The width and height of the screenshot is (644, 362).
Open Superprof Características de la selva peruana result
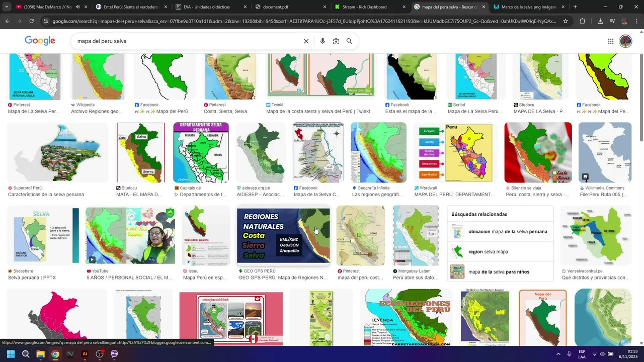tap(46, 195)
